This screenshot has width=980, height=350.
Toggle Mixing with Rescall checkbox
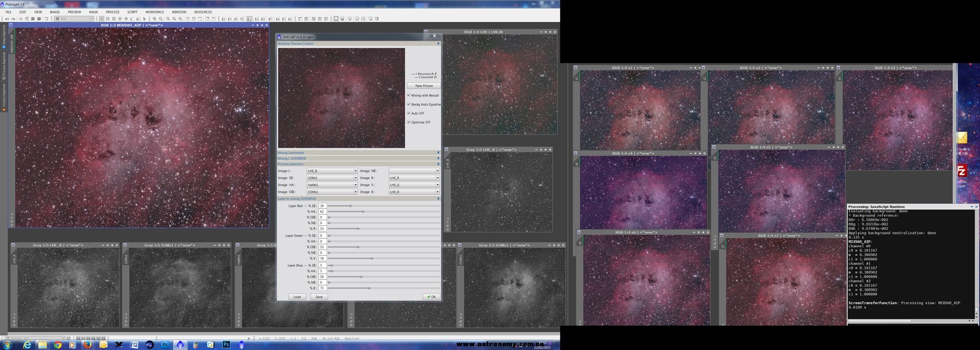point(409,95)
